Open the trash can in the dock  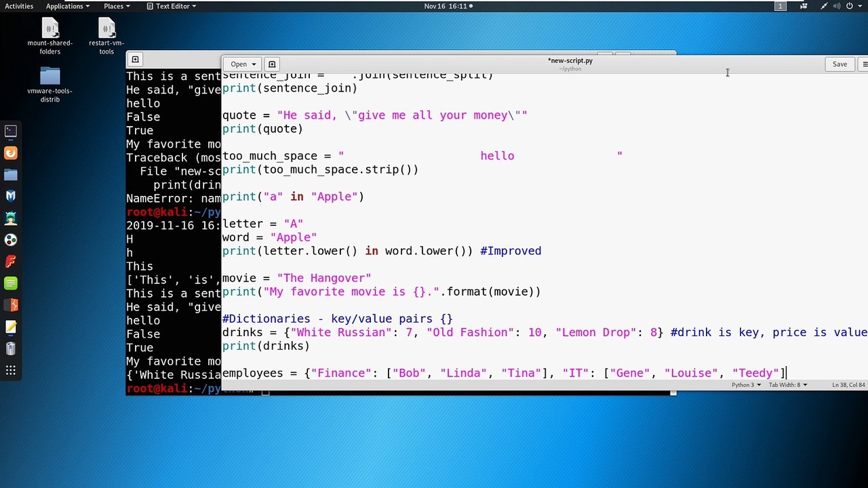10,348
